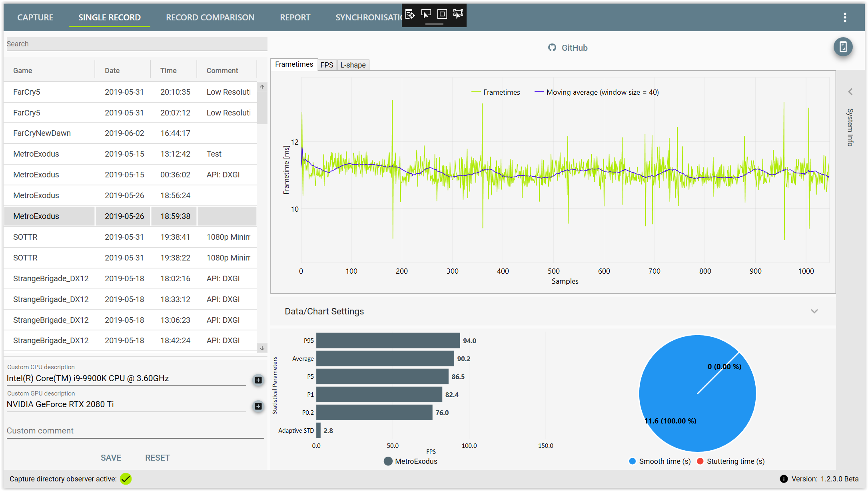Toggle MetroExodus legend in bar chart
The width and height of the screenshot is (868, 491).
411,461
